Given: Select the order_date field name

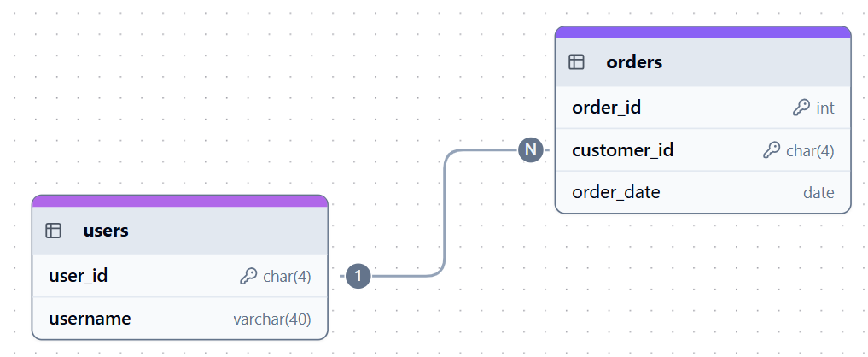Looking at the screenshot, I should click(615, 192).
